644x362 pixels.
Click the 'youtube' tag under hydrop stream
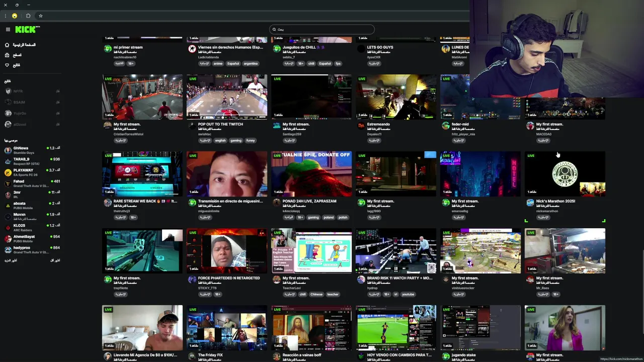tap(408, 294)
